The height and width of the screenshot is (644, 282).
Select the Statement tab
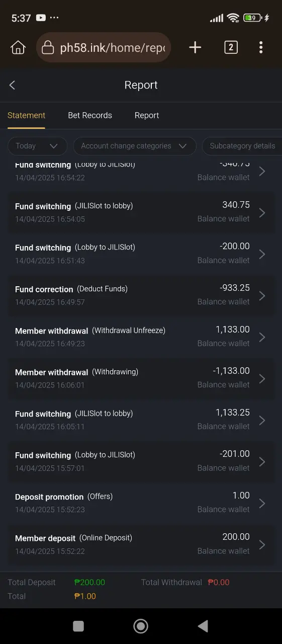[26, 115]
